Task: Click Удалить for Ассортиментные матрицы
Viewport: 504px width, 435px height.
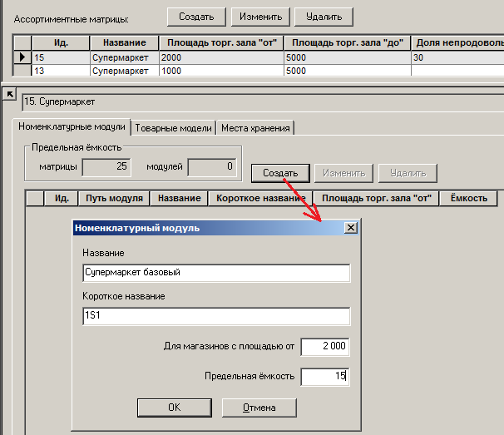Action: click(x=324, y=17)
